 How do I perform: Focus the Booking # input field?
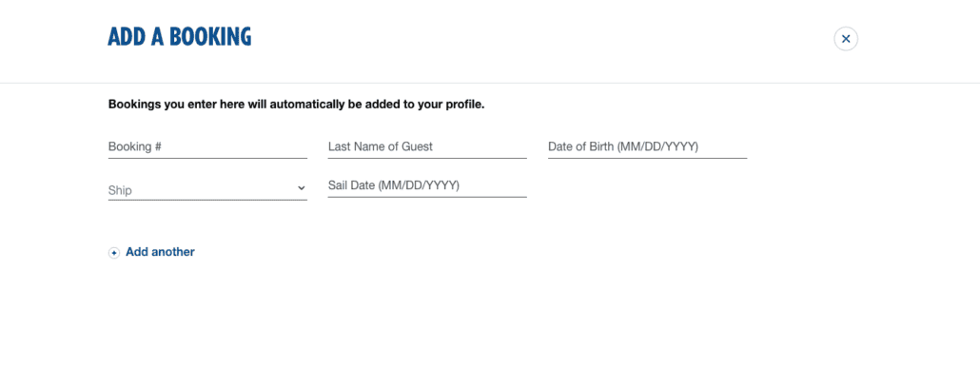tap(207, 147)
